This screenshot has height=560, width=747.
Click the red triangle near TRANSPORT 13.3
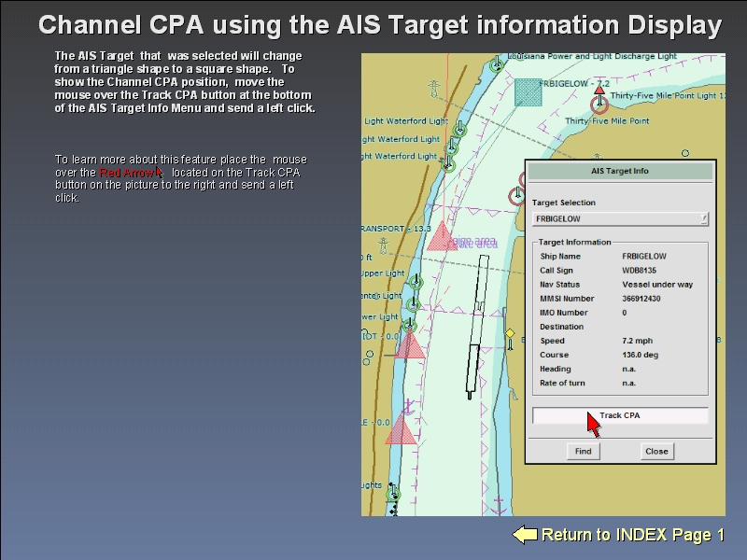tap(442, 237)
